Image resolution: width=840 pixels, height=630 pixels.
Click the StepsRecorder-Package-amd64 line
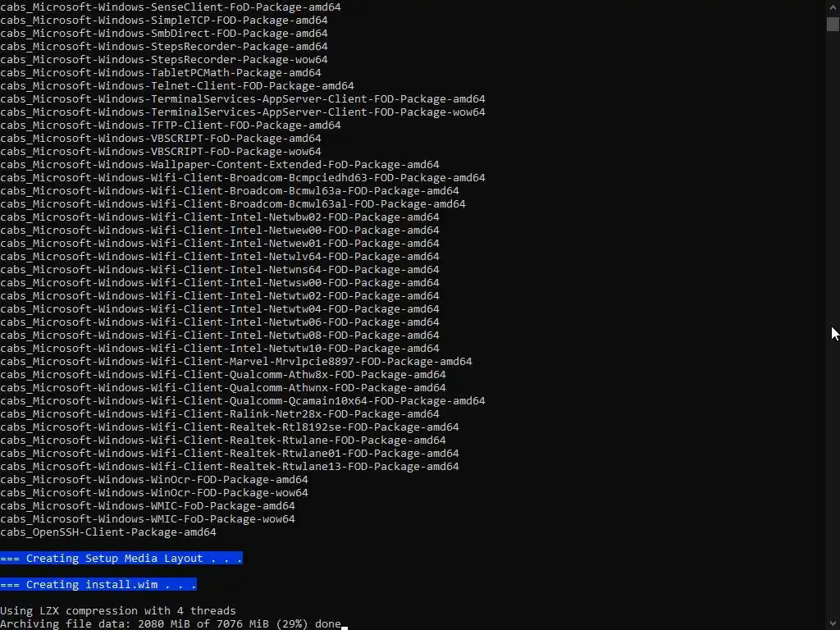(164, 47)
